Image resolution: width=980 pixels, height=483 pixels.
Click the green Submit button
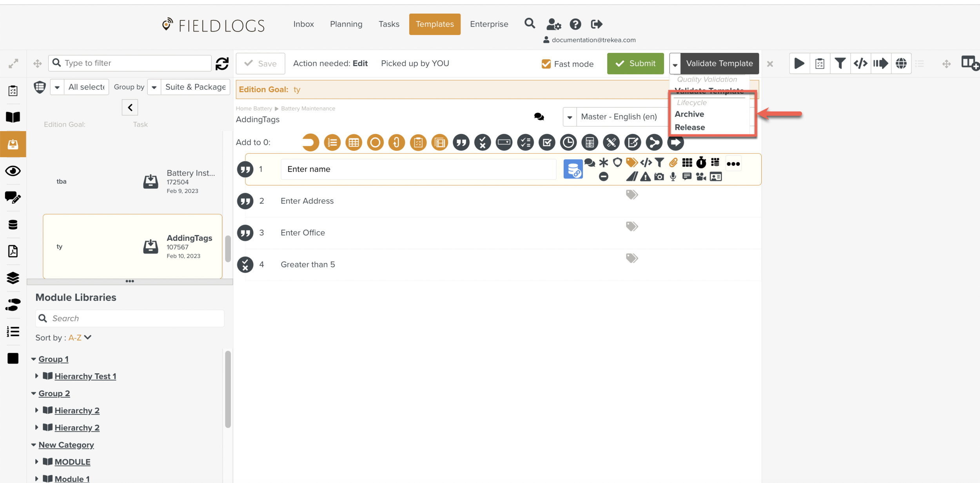(x=635, y=63)
